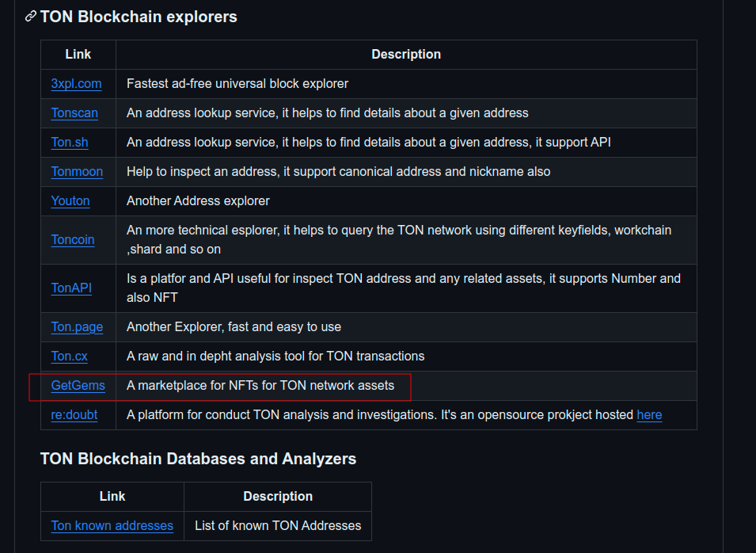Click the anchor link icon beside TON Blockchain explorers
756x553 pixels.
tap(30, 17)
